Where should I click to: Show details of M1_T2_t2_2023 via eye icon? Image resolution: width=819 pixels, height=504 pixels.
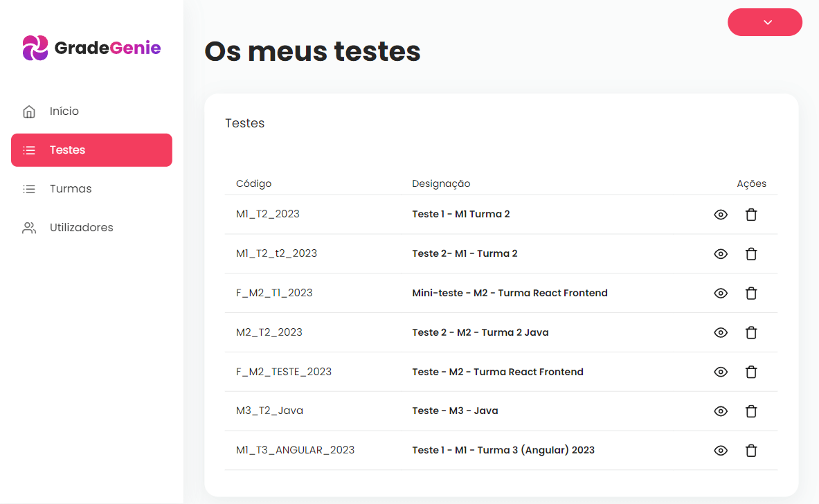coord(720,254)
